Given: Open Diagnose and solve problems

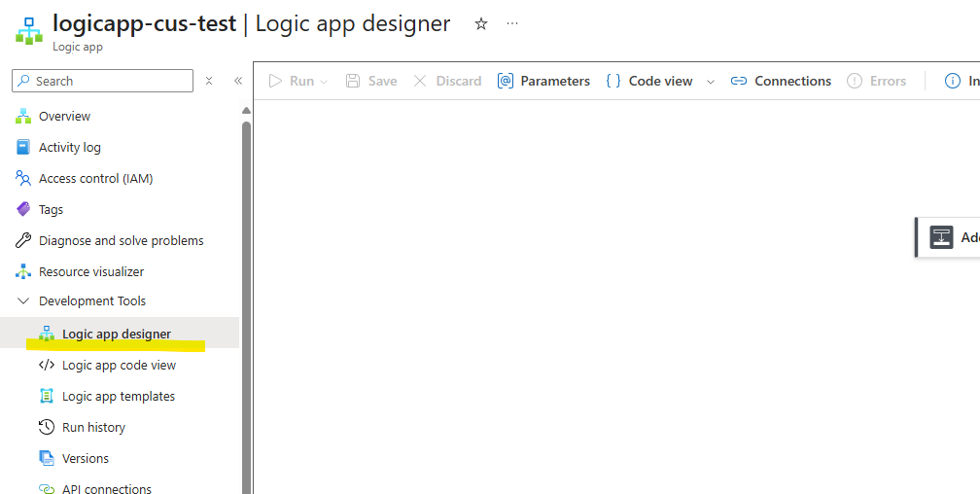Looking at the screenshot, I should pos(122,241).
